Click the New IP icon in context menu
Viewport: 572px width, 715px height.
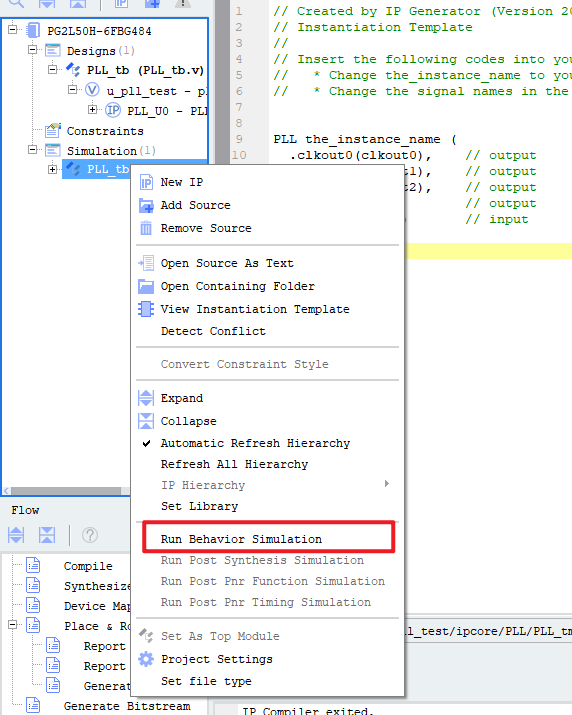(x=146, y=182)
